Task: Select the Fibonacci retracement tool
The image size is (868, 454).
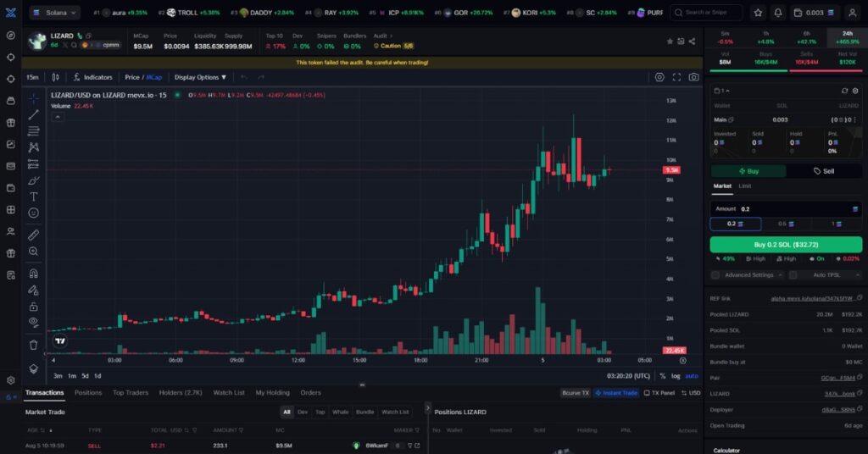Action: coord(34,131)
